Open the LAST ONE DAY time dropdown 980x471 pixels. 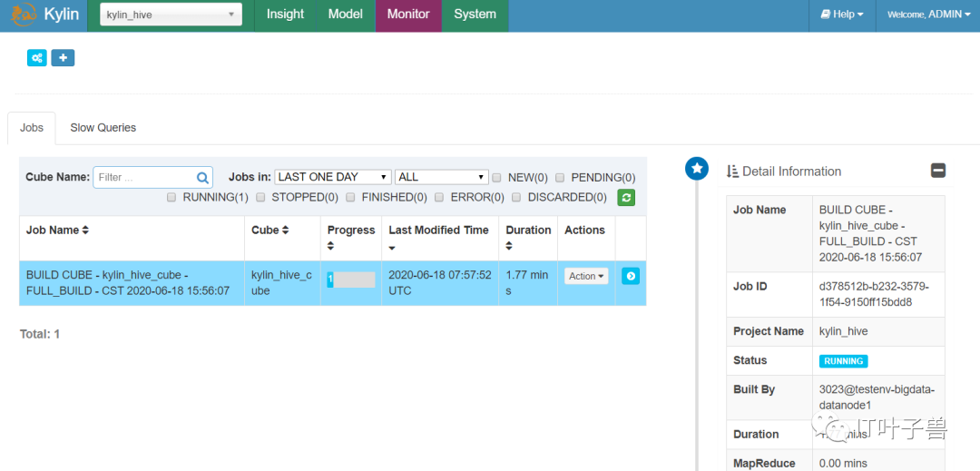tap(333, 177)
